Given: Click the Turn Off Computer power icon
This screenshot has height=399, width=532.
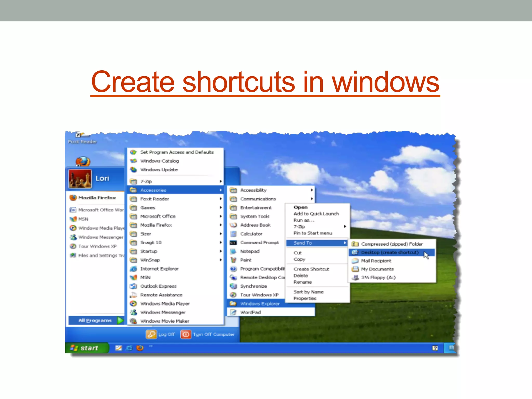Looking at the screenshot, I should [186, 334].
